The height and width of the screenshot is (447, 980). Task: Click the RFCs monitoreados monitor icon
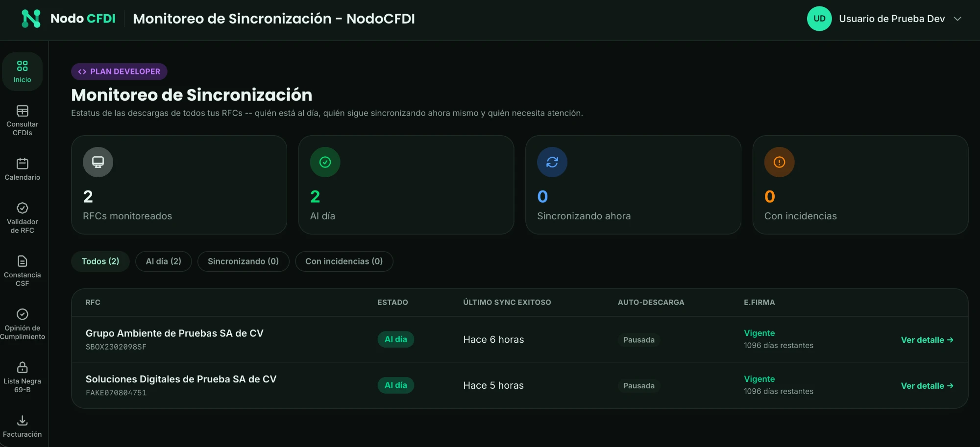tap(98, 162)
